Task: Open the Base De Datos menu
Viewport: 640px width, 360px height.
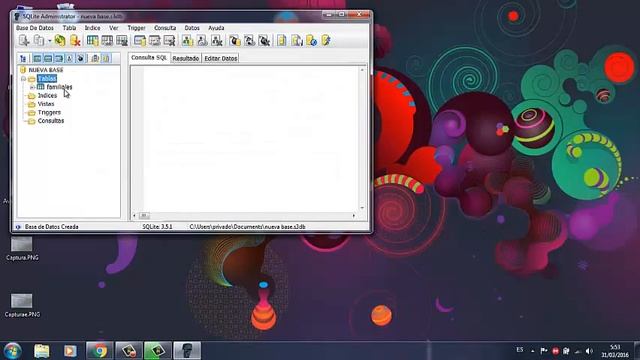Action: 35,28
